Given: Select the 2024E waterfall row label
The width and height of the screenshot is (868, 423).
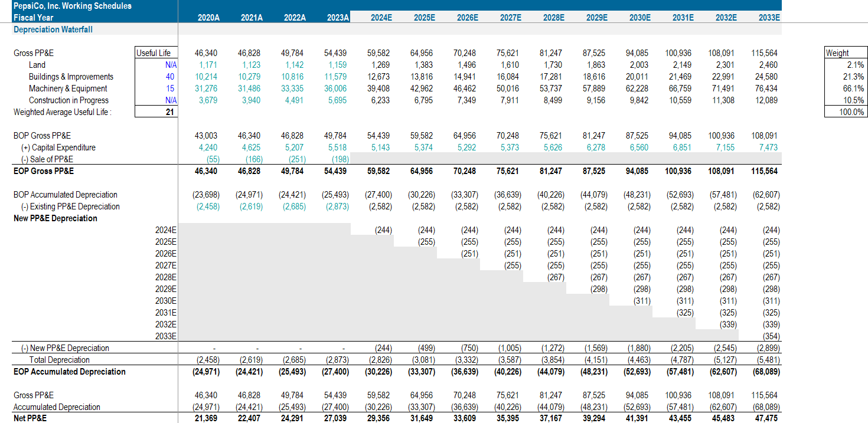Looking at the screenshot, I should [x=167, y=230].
